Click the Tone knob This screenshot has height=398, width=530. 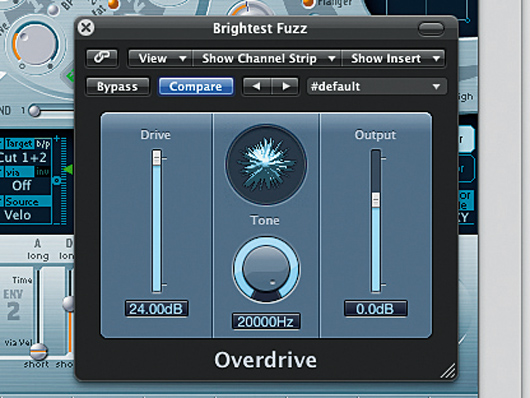click(266, 269)
